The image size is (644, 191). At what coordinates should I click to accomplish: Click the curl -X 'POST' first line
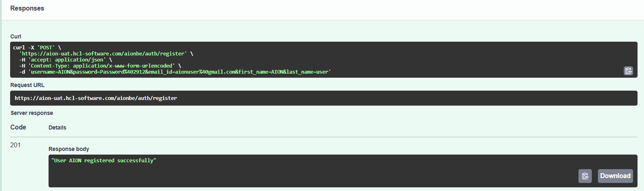(37, 48)
